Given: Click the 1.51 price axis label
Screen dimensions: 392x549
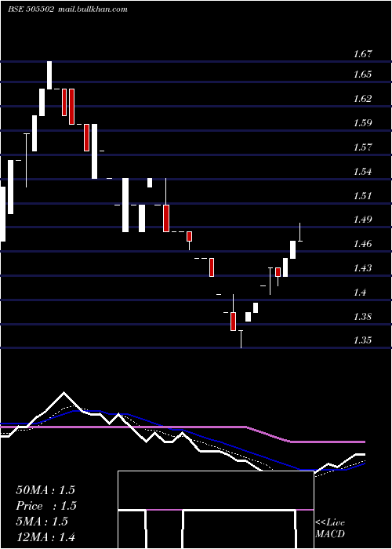Looking at the screenshot, I should pyautogui.click(x=362, y=195).
